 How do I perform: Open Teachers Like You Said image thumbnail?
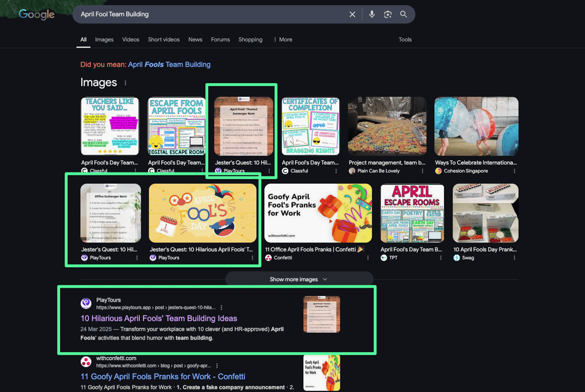click(x=110, y=126)
